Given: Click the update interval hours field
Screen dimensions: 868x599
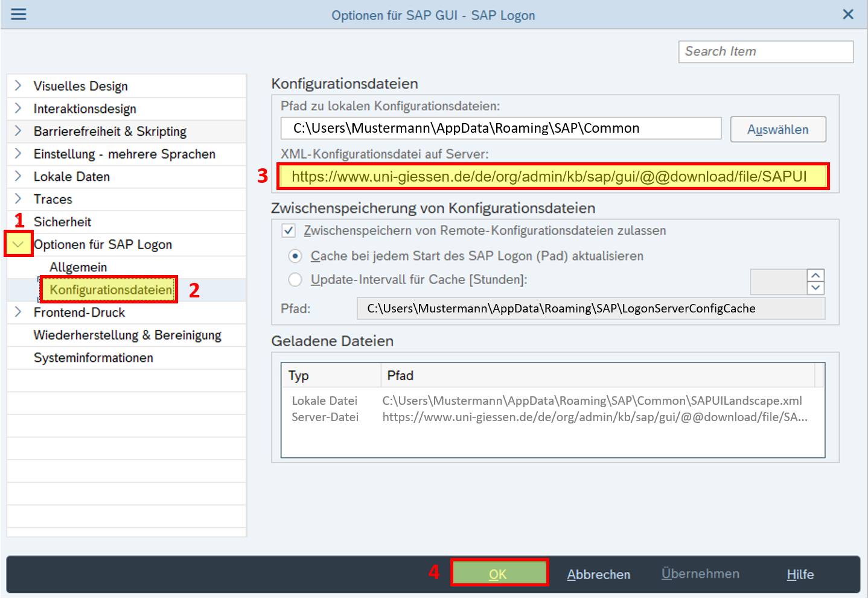Looking at the screenshot, I should click(x=779, y=282).
